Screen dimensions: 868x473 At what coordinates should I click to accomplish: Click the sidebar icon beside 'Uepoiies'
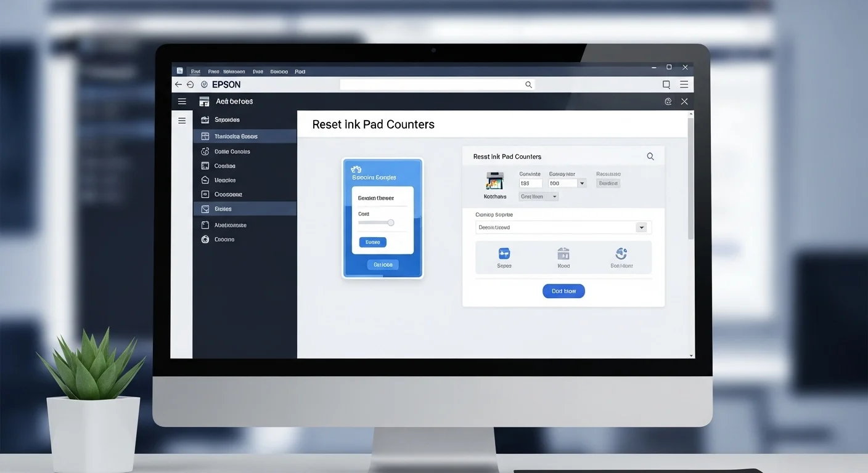205,180
